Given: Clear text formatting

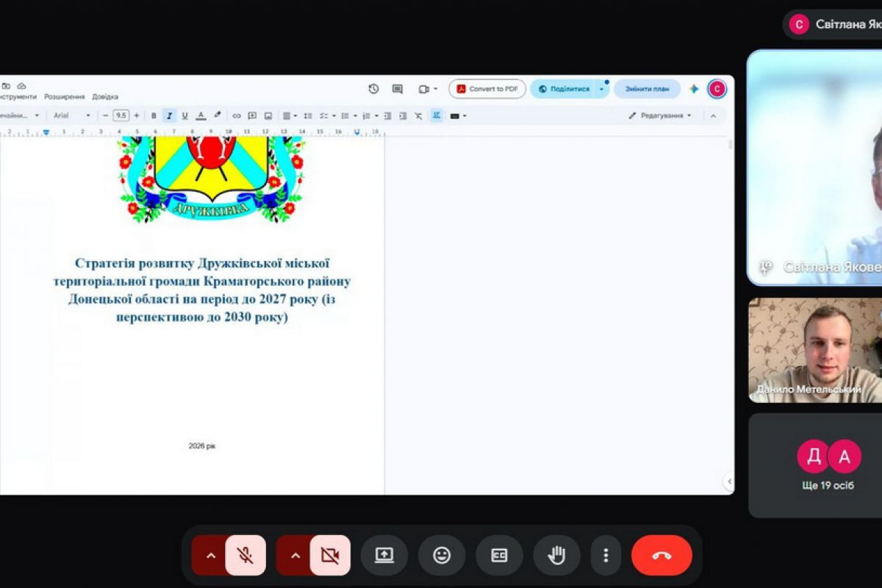Looking at the screenshot, I should pos(418,115).
